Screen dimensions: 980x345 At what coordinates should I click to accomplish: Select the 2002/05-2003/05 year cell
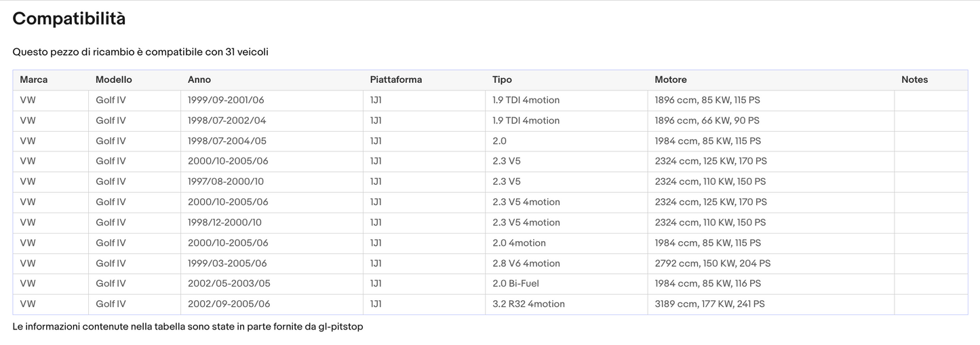229,284
